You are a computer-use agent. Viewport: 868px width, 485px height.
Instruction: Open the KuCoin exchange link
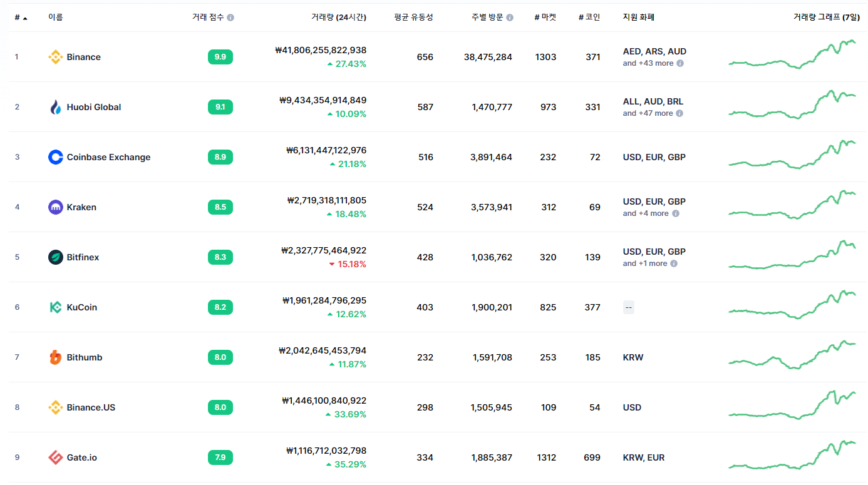(82, 307)
